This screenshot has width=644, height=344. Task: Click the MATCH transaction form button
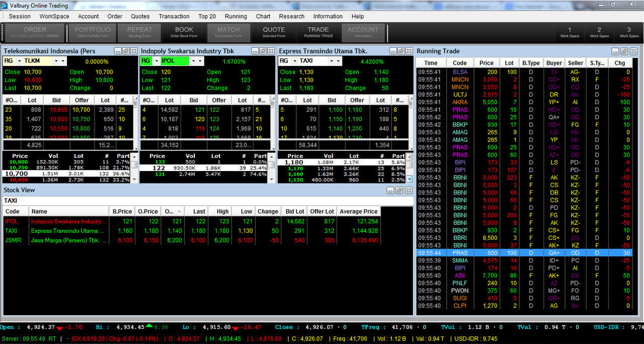point(228,32)
